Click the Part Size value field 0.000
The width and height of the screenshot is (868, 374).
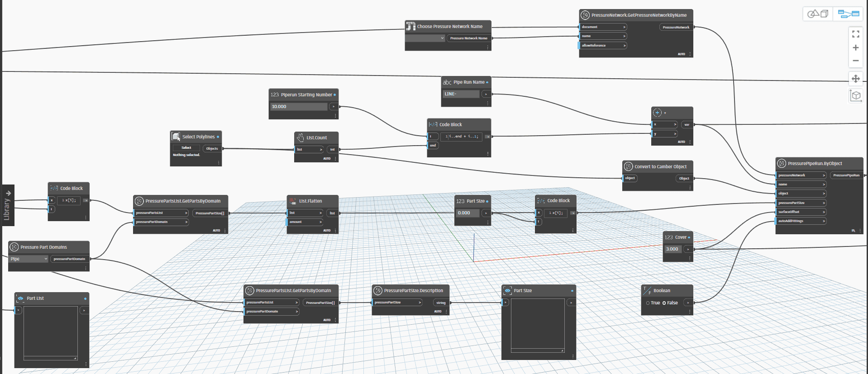point(467,213)
